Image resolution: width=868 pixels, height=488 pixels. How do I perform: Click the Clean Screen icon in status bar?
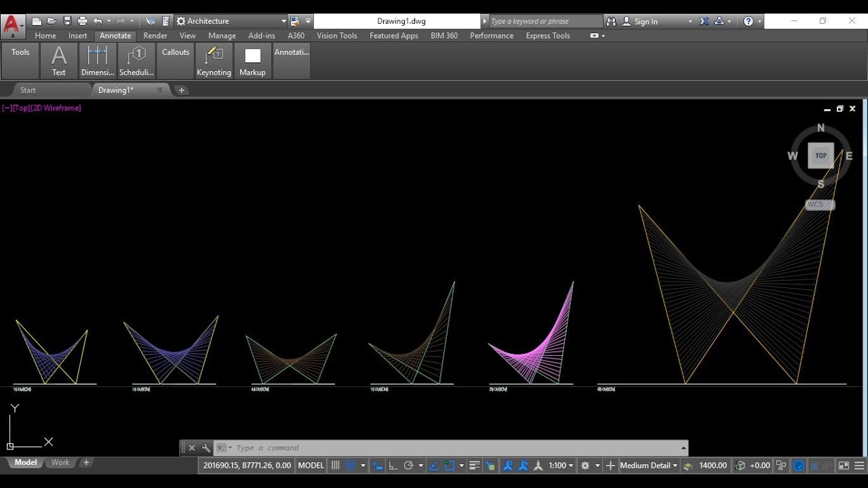844,466
